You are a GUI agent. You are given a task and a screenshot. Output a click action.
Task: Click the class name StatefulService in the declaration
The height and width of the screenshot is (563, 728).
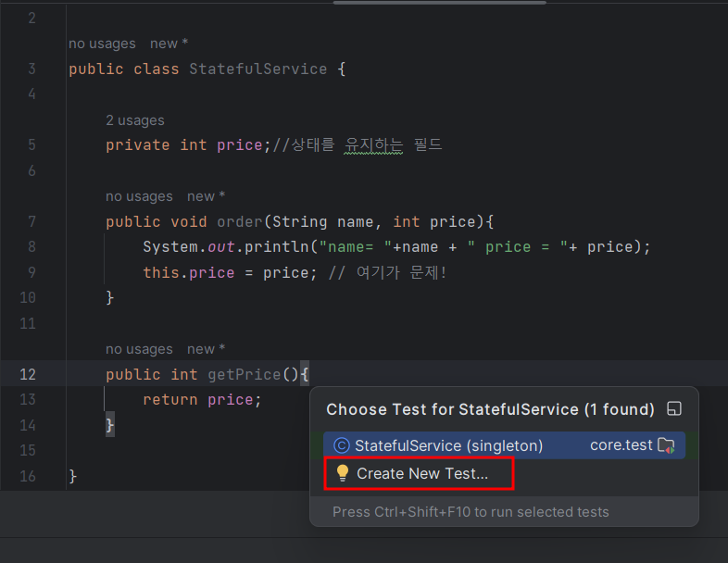257,69
